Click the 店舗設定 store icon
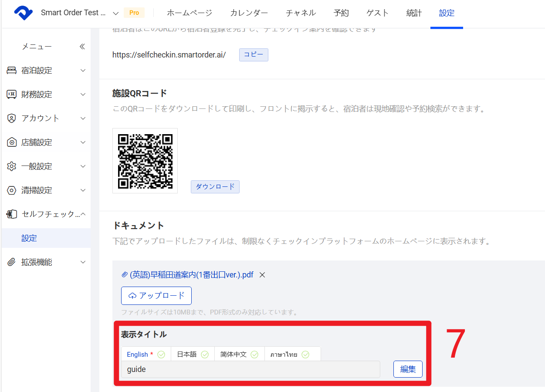Screen dimensions: 545x392 pos(12,142)
